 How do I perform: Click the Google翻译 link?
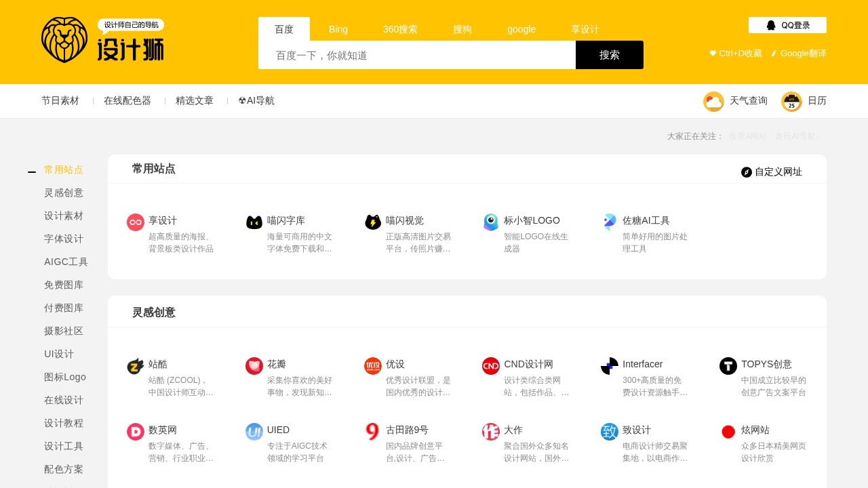tap(802, 53)
